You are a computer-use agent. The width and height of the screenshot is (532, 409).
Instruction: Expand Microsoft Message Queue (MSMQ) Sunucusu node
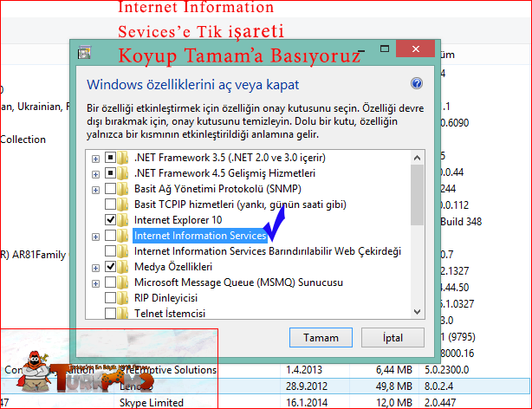95,283
